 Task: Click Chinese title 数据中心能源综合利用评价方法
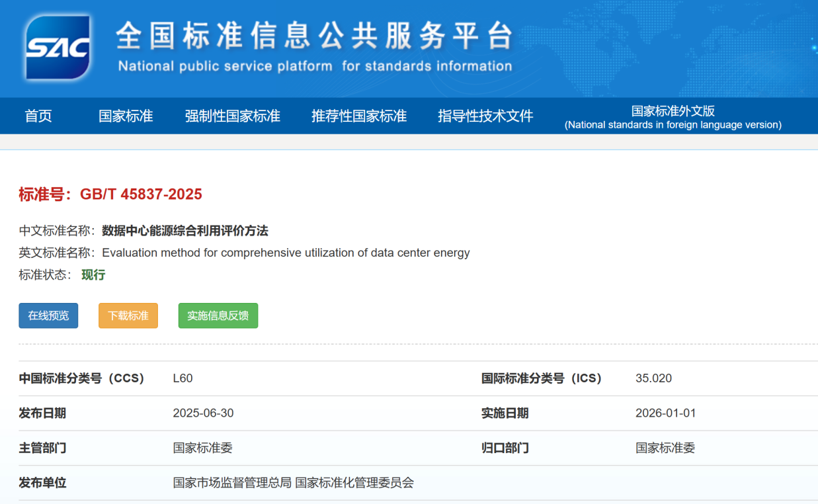185,231
